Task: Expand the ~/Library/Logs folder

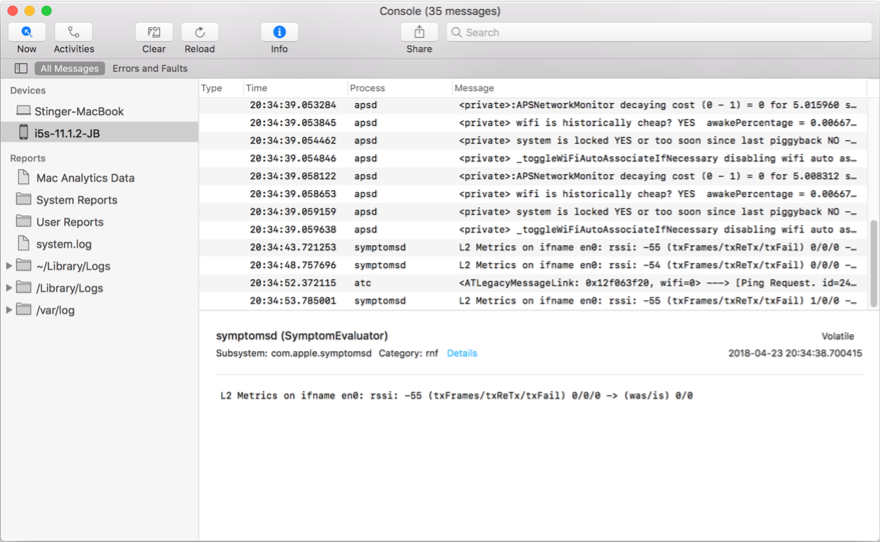Action: pyautogui.click(x=8, y=265)
